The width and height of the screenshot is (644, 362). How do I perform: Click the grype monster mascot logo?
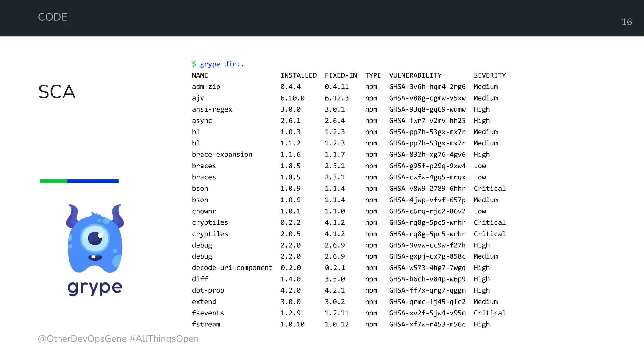[95, 238]
